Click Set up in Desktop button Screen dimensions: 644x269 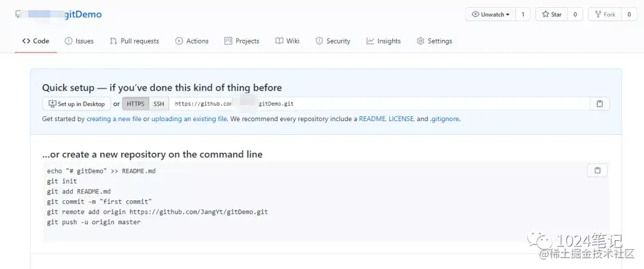tap(76, 104)
